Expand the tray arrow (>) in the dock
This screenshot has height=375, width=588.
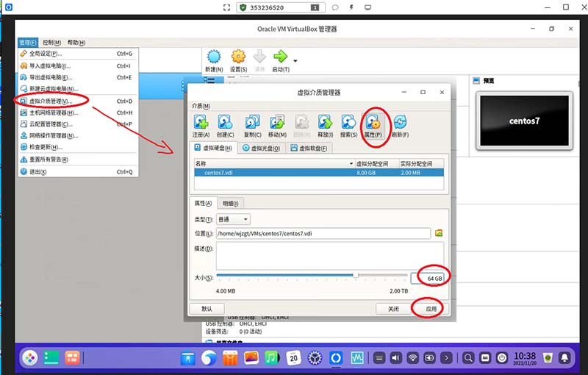(x=446, y=358)
